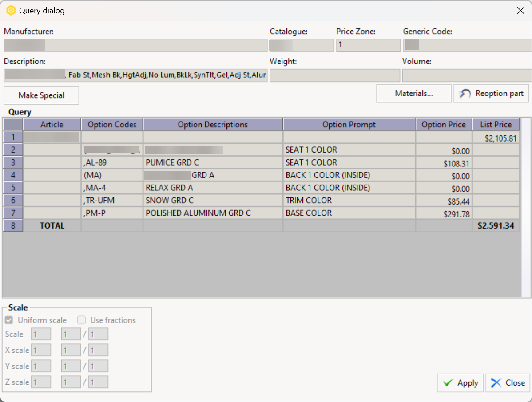Screen dimensions: 532x402
Task: Click option code ,TR-UFM
Action: click(112, 200)
